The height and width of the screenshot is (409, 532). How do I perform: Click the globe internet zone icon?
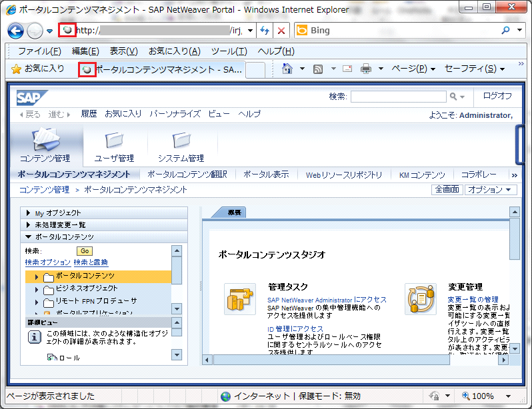pos(225,396)
